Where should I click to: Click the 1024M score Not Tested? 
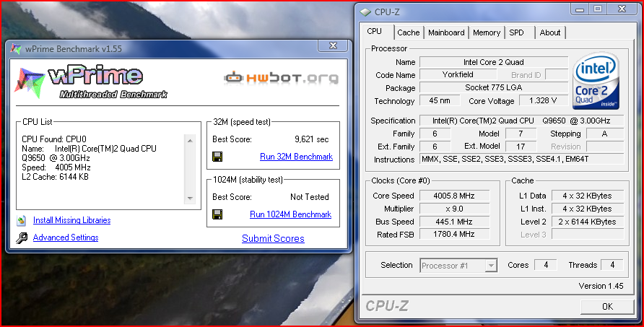click(x=309, y=197)
